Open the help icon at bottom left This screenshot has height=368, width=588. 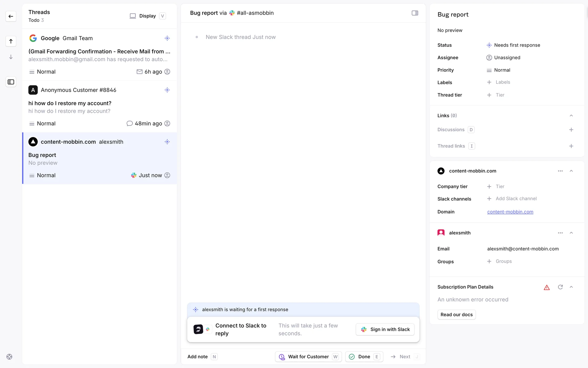click(9, 357)
